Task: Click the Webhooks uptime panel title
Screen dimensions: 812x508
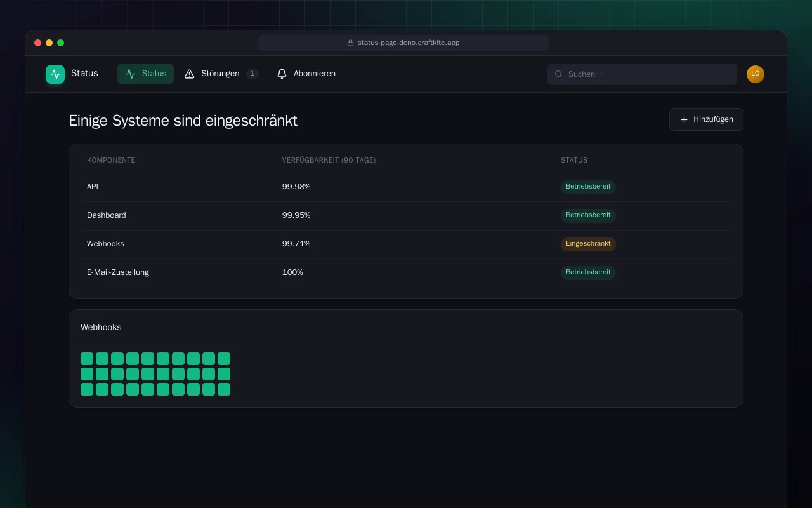Action: click(x=101, y=328)
